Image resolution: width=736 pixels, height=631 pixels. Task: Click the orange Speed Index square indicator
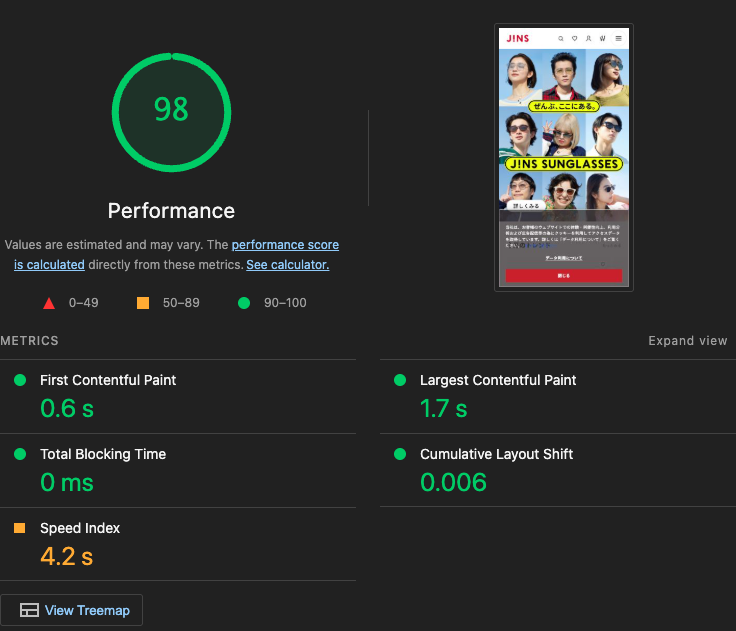point(20,528)
